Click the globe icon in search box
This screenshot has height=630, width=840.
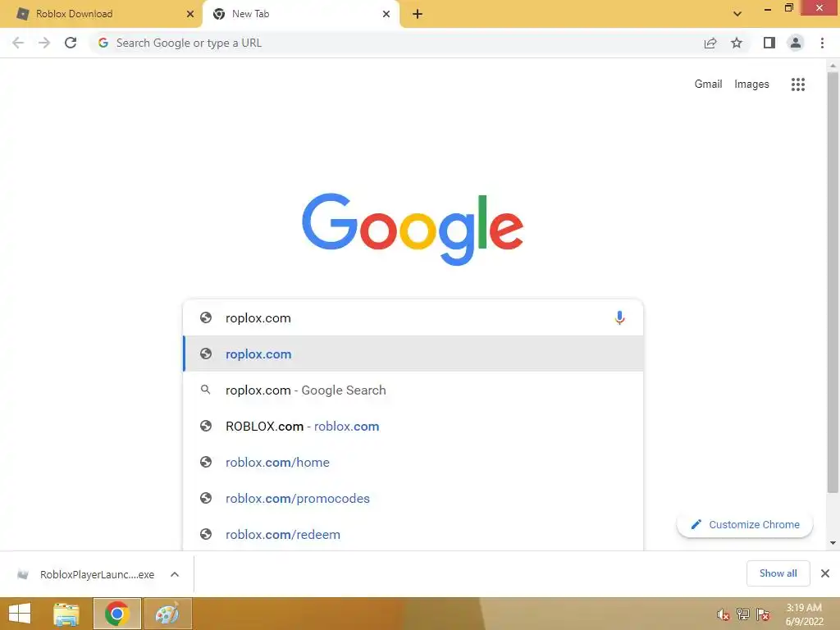(206, 317)
